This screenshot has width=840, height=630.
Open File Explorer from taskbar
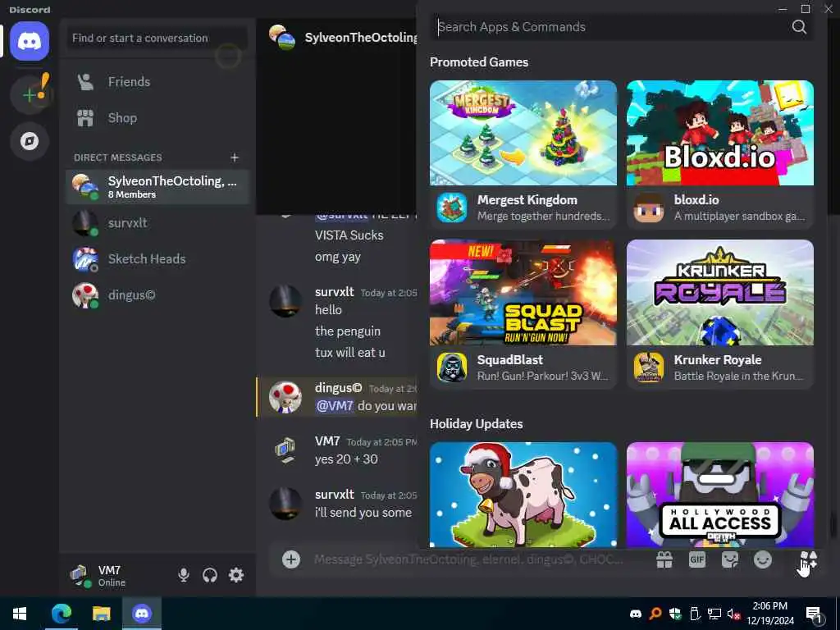pyautogui.click(x=101, y=614)
